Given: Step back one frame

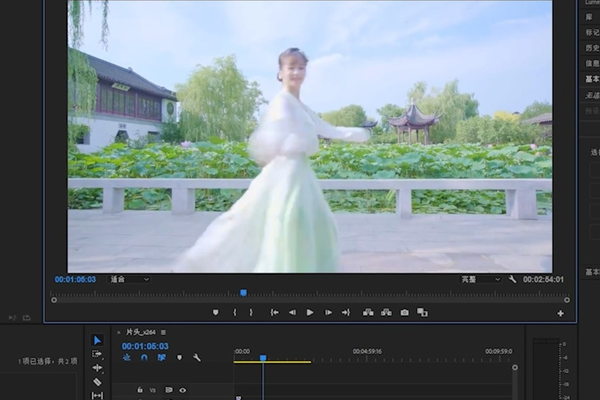Looking at the screenshot, I should 292,313.
